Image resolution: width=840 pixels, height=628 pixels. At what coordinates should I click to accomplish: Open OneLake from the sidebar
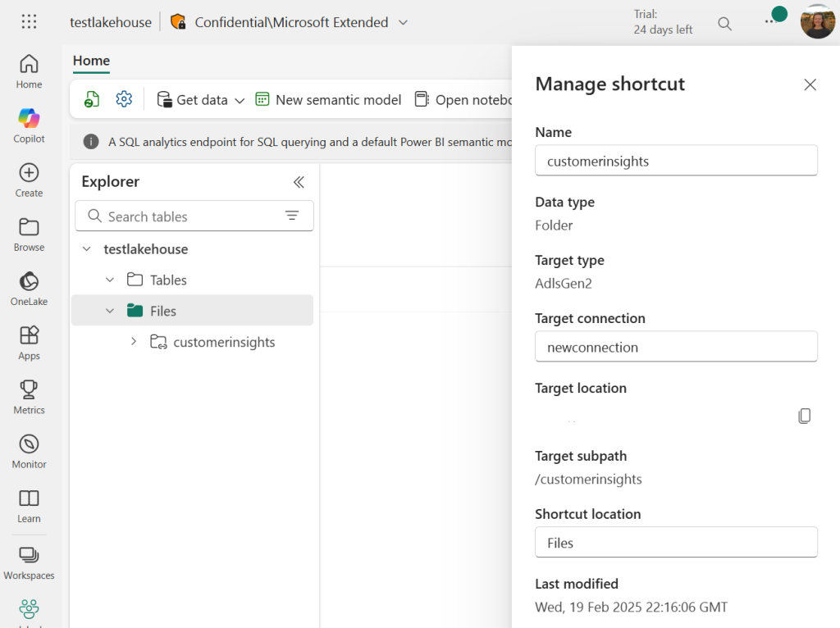click(x=29, y=289)
